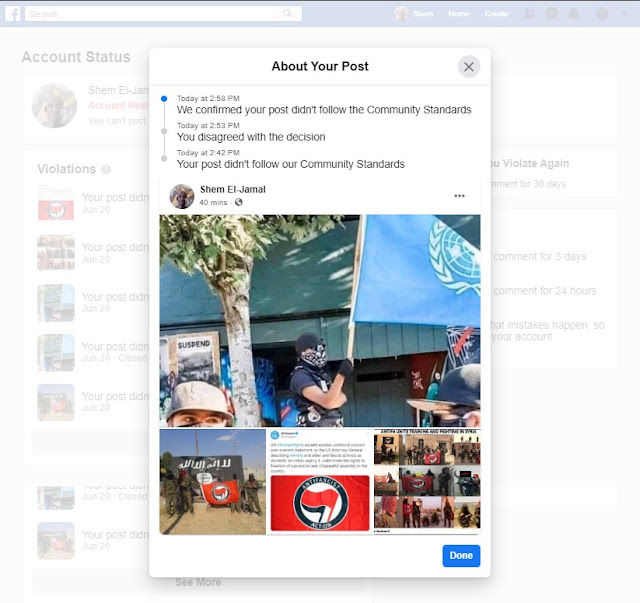Click the blue timeline dot at 2:58 PM
Screen dimensions: 640x603
click(164, 98)
